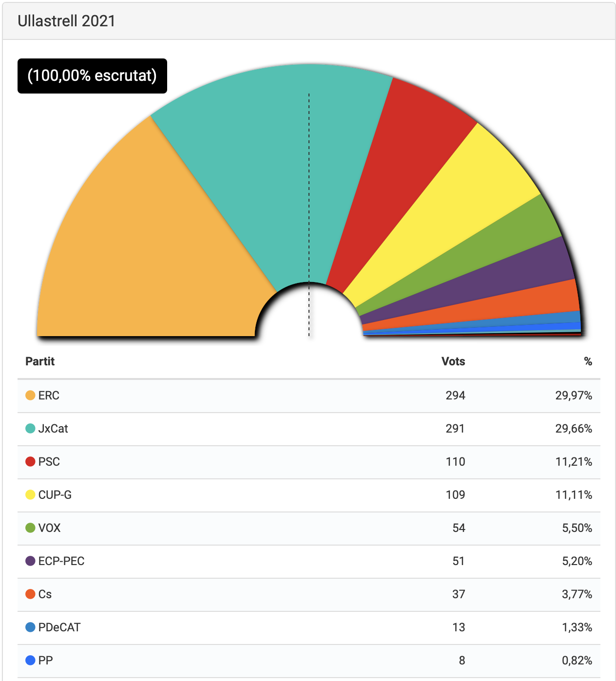Viewport: 616px width, 681px height.
Task: Click the Cs orange-red legend dot
Action: coord(30,594)
